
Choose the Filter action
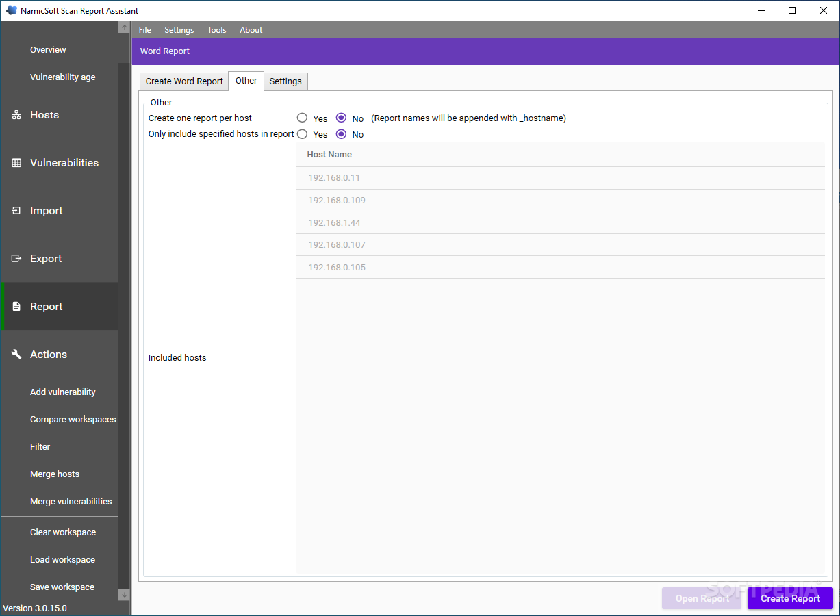pos(40,447)
